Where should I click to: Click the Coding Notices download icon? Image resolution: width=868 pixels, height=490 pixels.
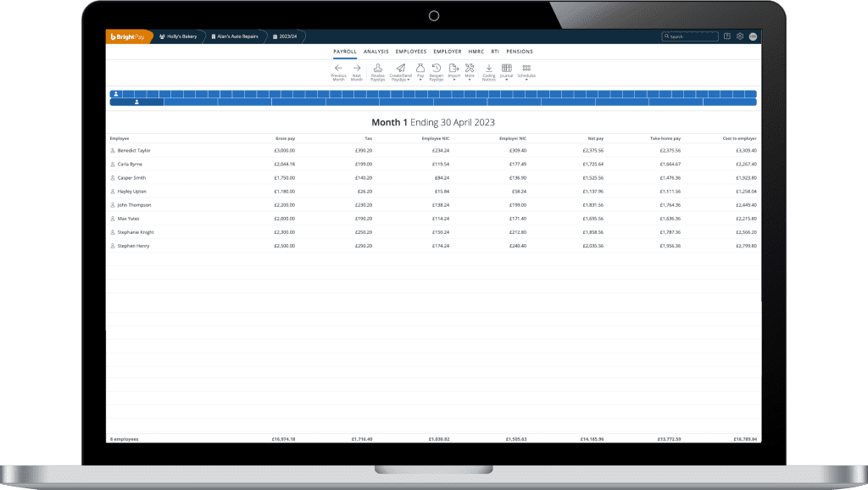pos(489,73)
